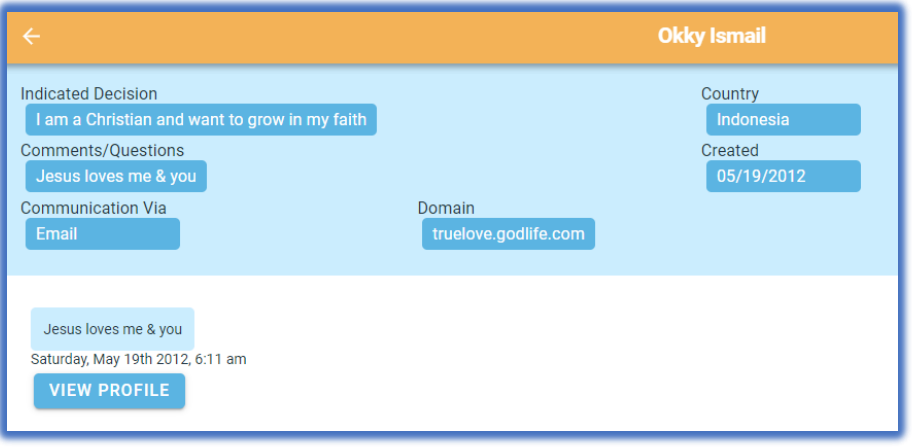Screen dimensions: 912x447
Task: Go back using the arrow icon
Action: pyautogui.click(x=31, y=36)
